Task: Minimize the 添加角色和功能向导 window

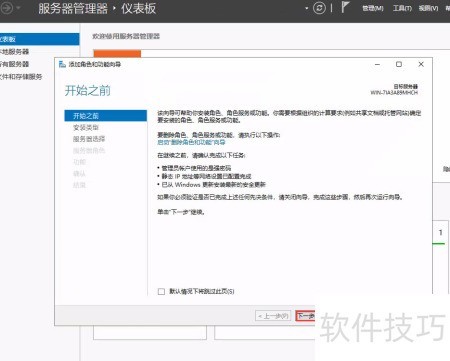Action: tap(377, 64)
